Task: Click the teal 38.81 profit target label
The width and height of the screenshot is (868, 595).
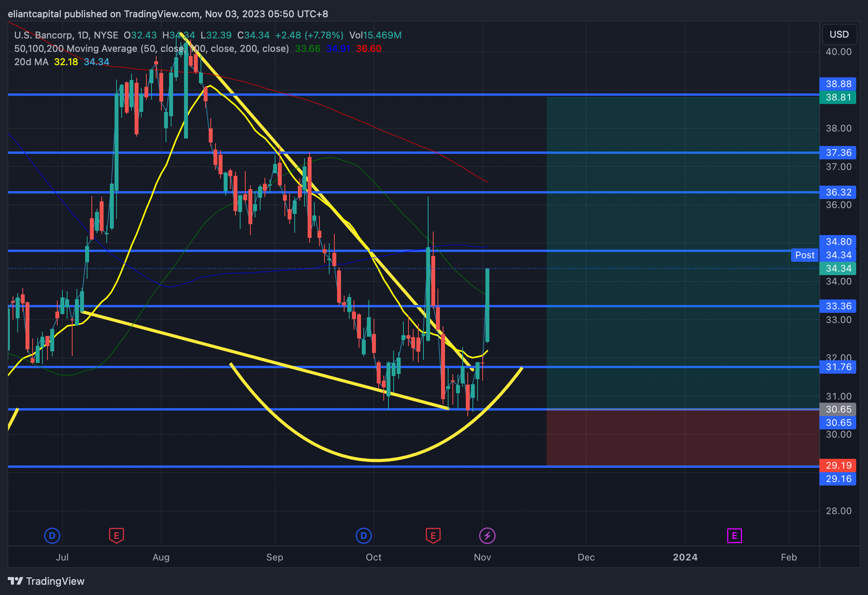Action: pos(838,97)
